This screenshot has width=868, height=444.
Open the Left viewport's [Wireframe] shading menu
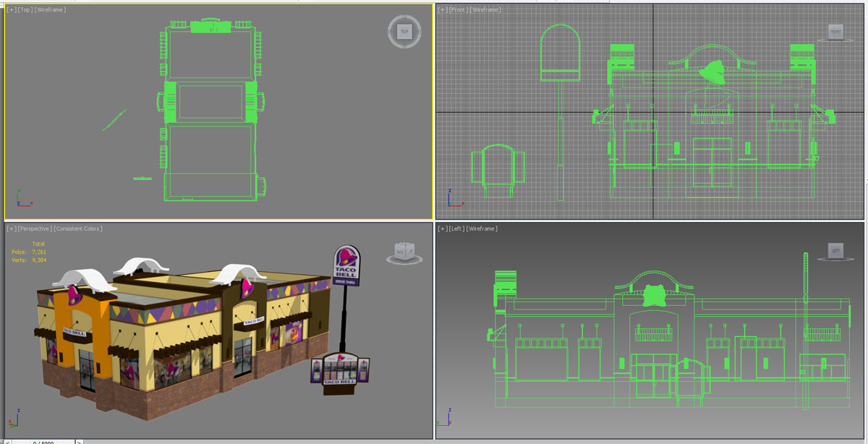[482, 229]
